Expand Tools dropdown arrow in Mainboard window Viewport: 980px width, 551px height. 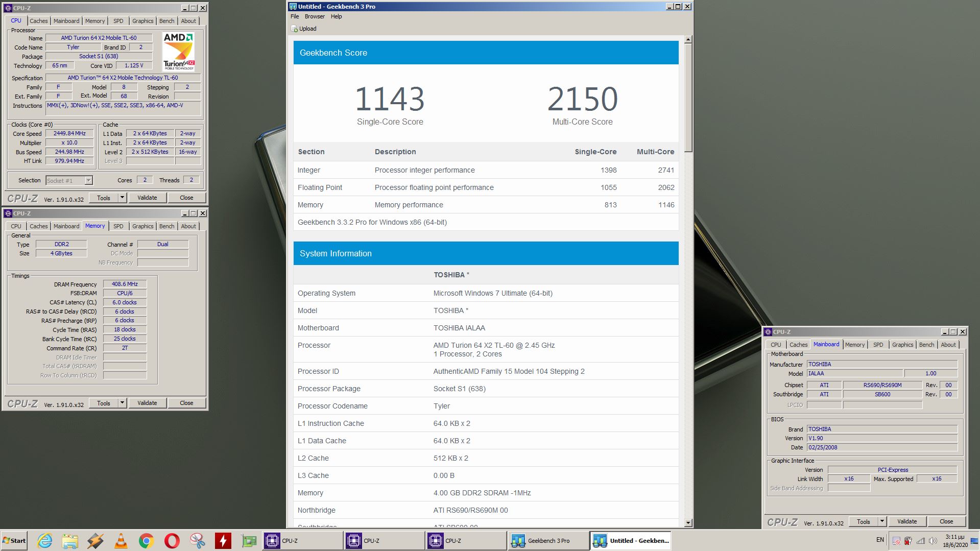(882, 521)
